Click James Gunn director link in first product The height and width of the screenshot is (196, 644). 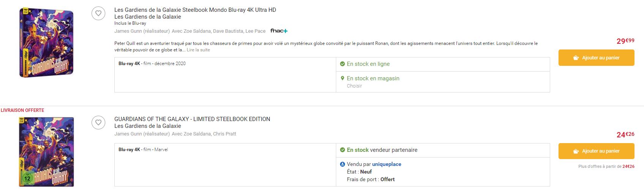[128, 31]
